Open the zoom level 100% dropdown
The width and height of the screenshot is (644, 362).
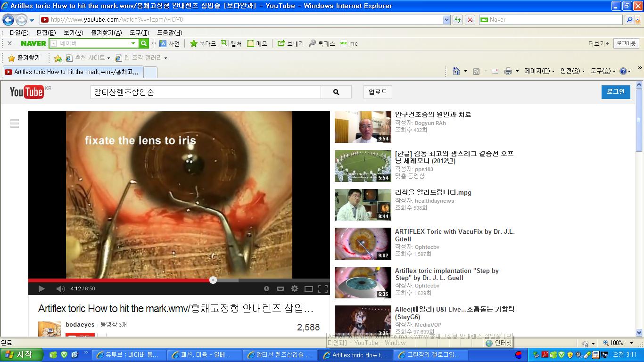[632, 343]
